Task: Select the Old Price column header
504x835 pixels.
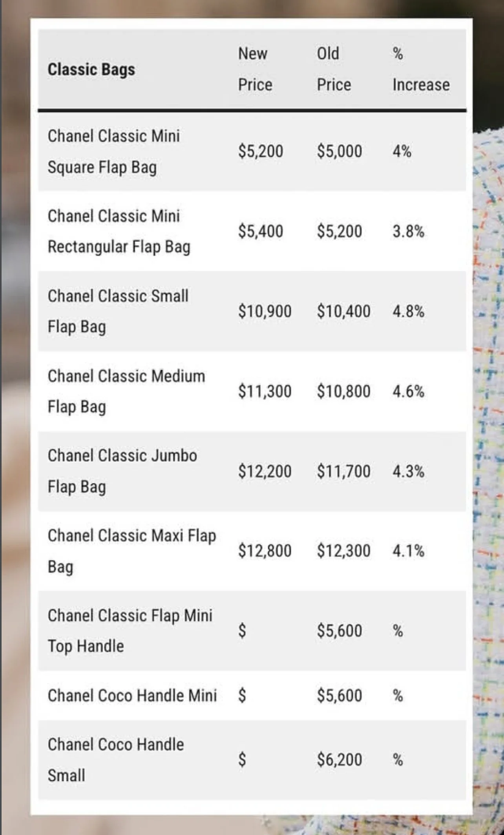Action: tap(334, 69)
